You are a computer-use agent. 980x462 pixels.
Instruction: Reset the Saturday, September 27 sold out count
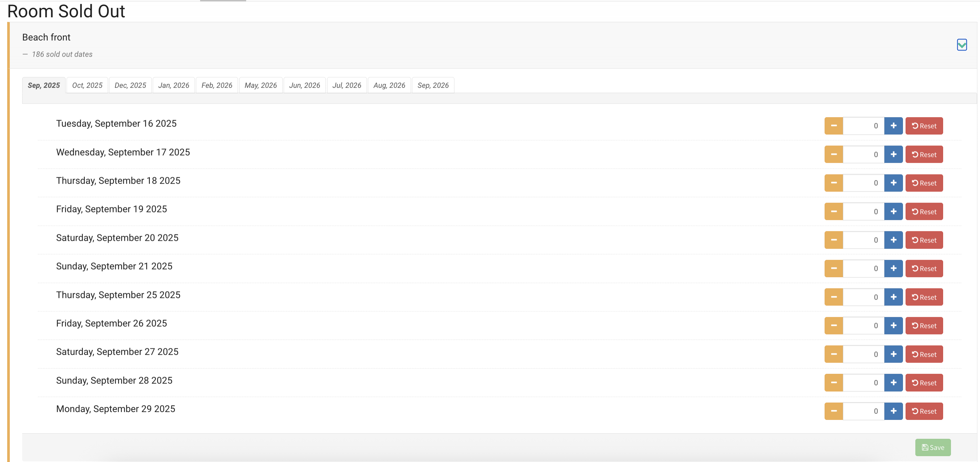click(924, 354)
